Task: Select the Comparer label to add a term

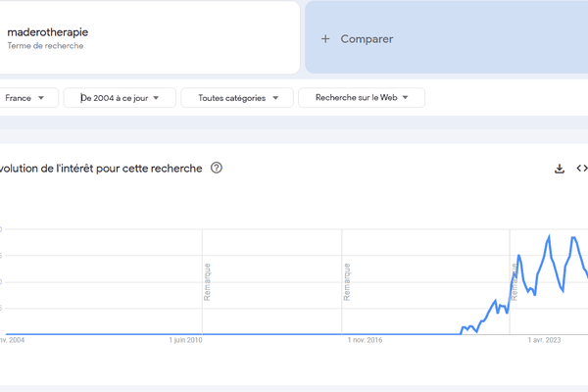Action: (367, 39)
